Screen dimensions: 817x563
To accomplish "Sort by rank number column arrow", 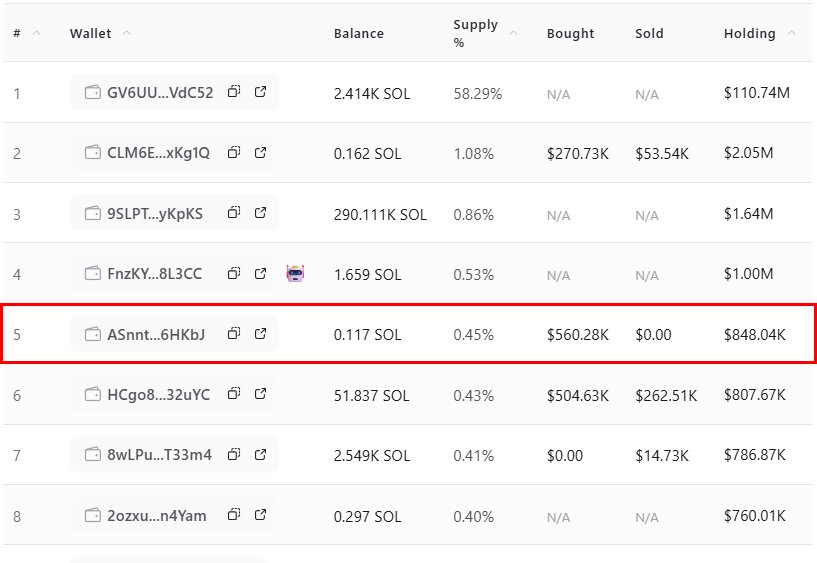I will click(x=36, y=33).
